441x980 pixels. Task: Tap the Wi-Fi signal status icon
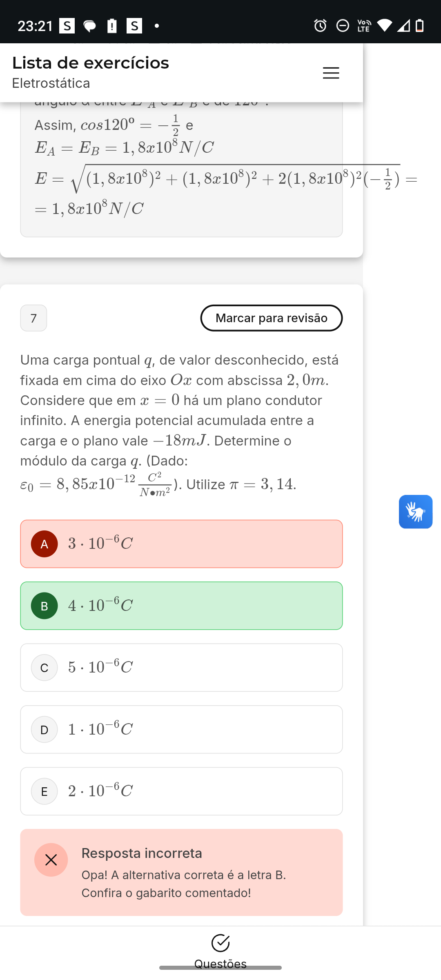coord(384,26)
